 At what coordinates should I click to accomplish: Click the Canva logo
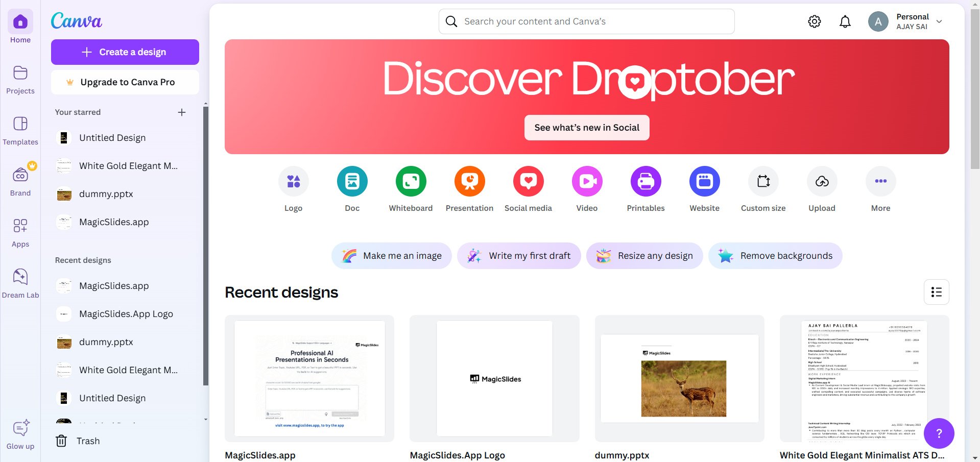coord(77,20)
